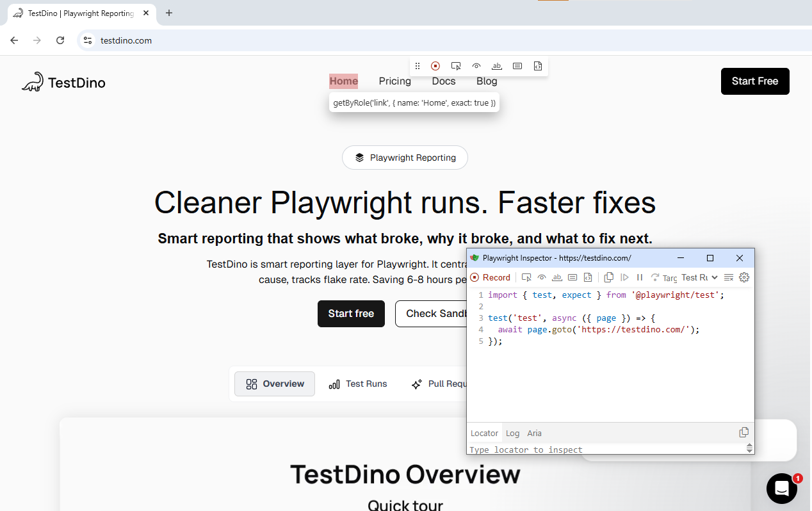812x511 pixels.
Task: Open Playwright Inspector settings gear
Action: (x=743, y=277)
